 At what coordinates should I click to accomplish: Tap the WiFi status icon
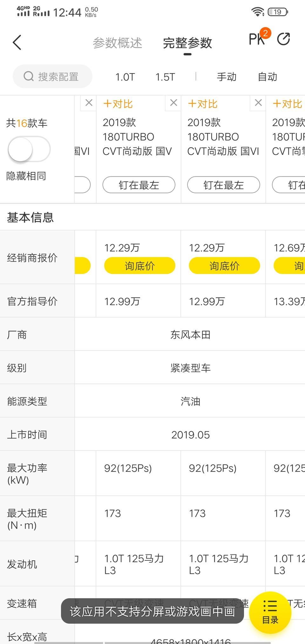click(258, 12)
